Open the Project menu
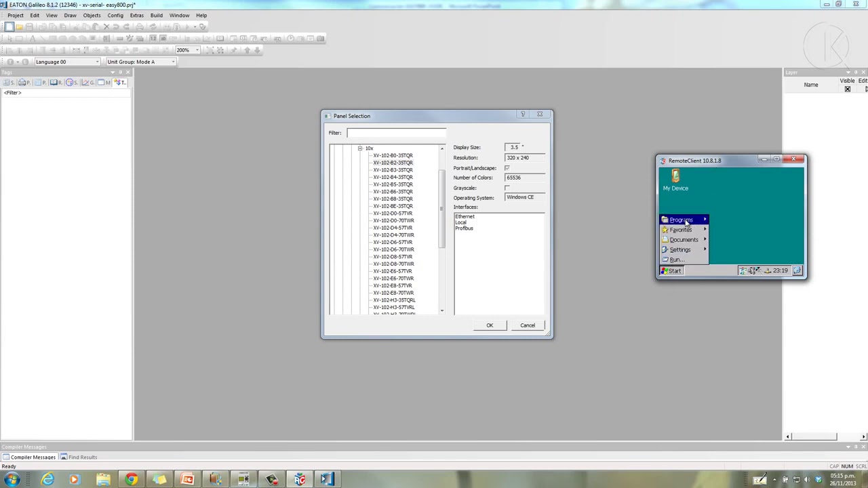868x488 pixels. point(15,15)
